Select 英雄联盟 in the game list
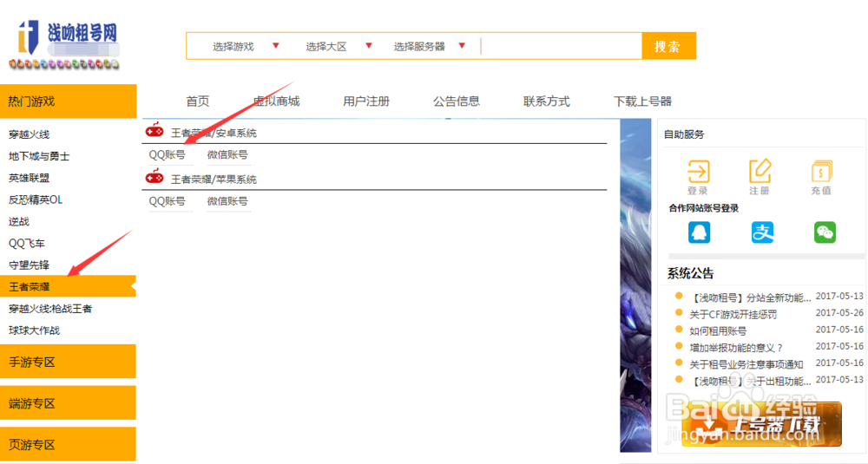868x464 pixels. [29, 178]
